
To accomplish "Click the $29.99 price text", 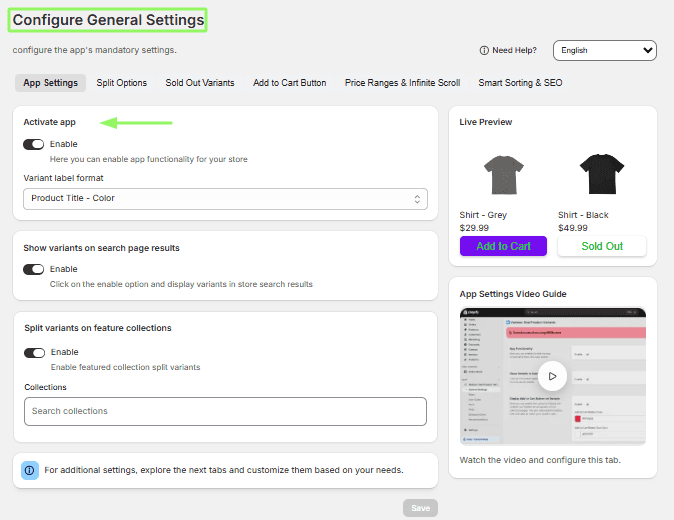I will click(474, 228).
